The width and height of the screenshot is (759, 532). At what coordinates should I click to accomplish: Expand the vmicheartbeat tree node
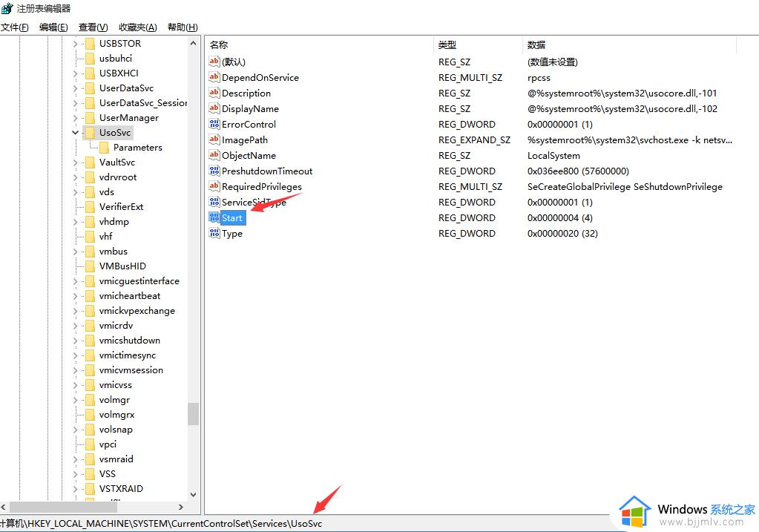pos(76,296)
